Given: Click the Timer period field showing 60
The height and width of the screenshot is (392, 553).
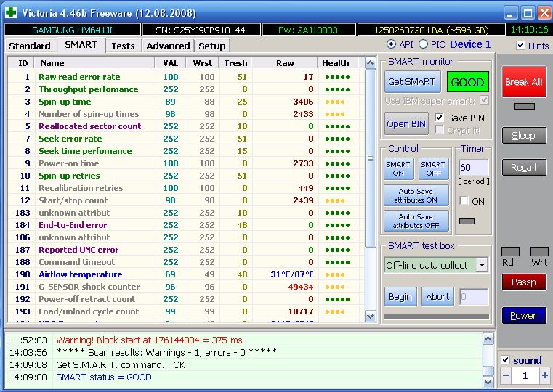Looking at the screenshot, I should (x=474, y=167).
